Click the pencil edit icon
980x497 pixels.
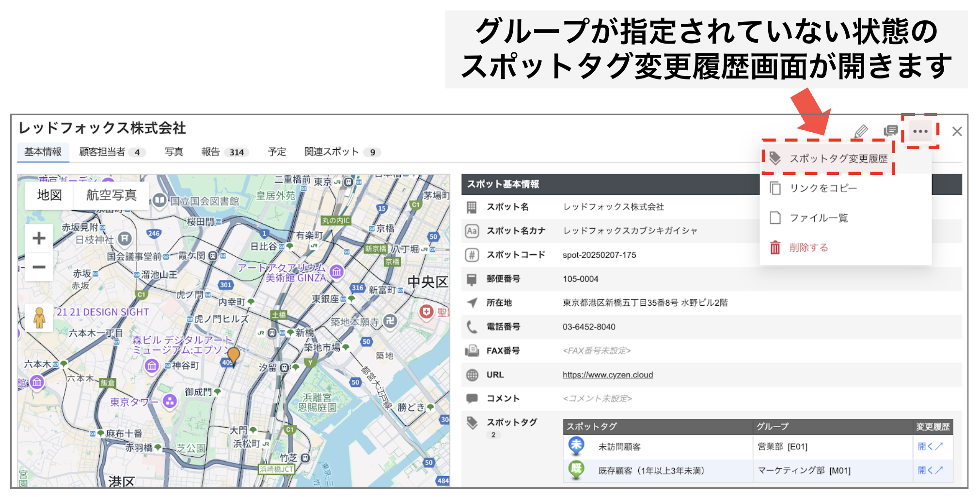861,131
